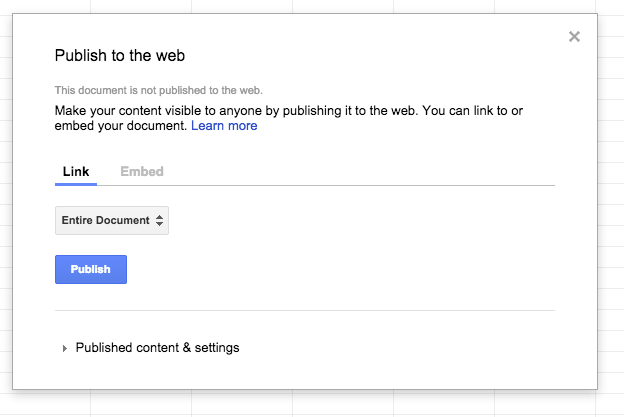
Task: Click the Publish to the web heading
Action: point(120,56)
